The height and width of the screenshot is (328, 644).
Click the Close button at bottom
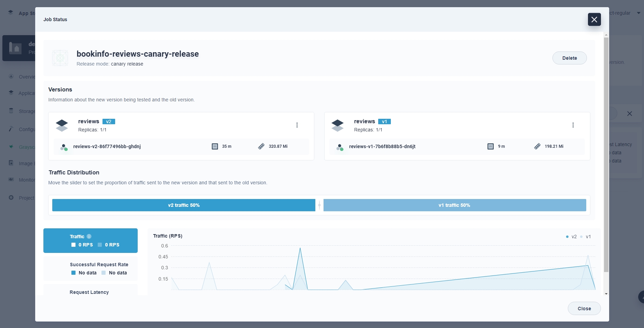pos(584,309)
